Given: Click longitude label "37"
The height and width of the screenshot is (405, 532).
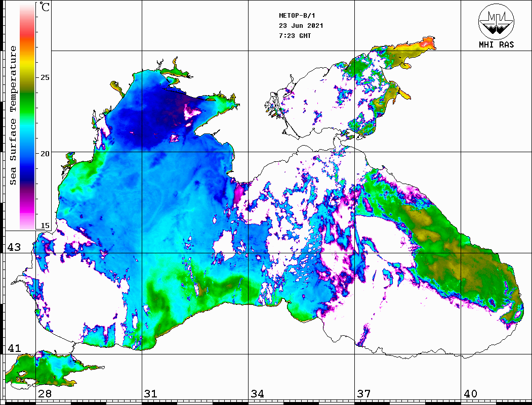Looking at the screenshot, I should pyautogui.click(x=364, y=393).
